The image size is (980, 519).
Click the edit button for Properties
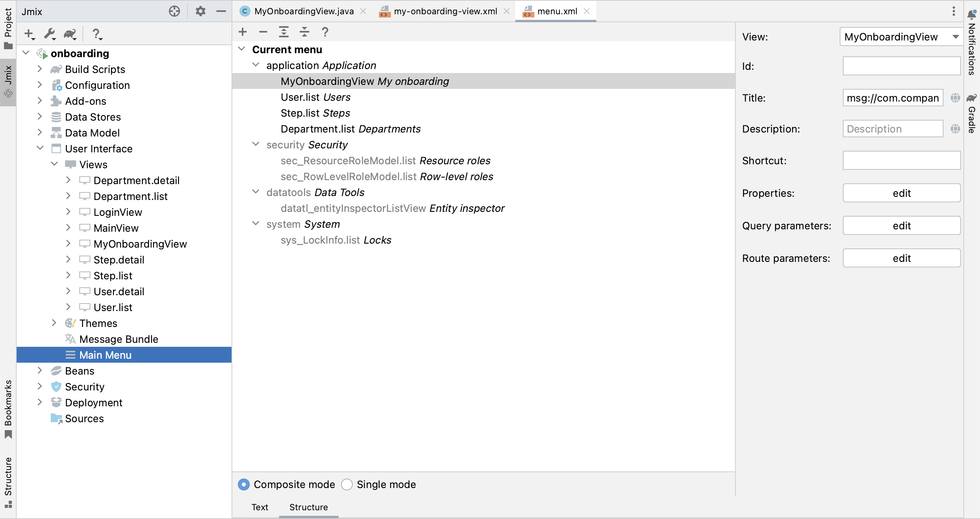(x=902, y=193)
